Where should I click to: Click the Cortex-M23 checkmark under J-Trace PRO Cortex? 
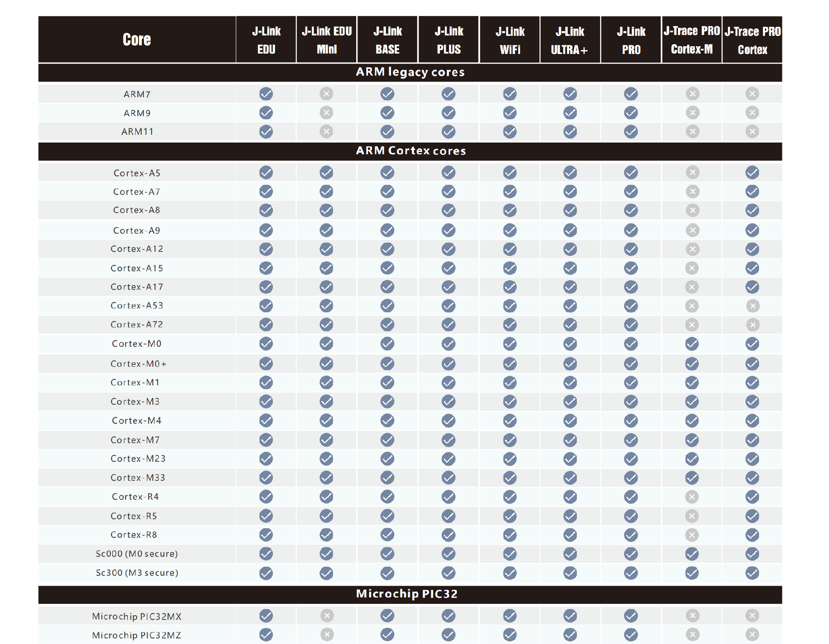tap(752, 459)
